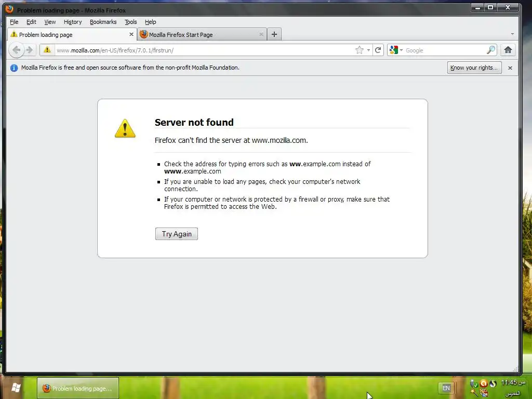
Task: Click the Back arrow button
Action: point(16,50)
